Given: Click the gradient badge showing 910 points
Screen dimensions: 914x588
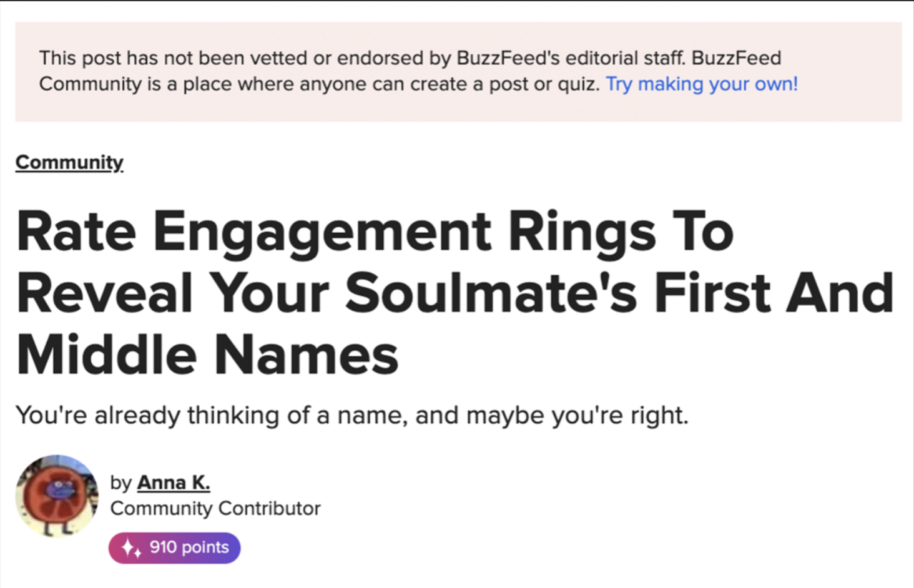Looking at the screenshot, I should click(x=174, y=547).
